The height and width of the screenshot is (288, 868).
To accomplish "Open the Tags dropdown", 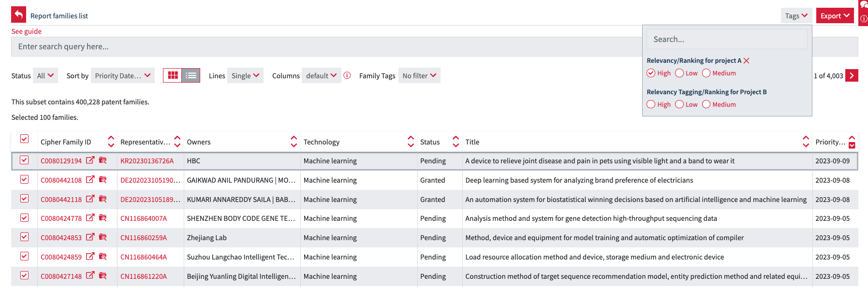I will click(x=796, y=15).
